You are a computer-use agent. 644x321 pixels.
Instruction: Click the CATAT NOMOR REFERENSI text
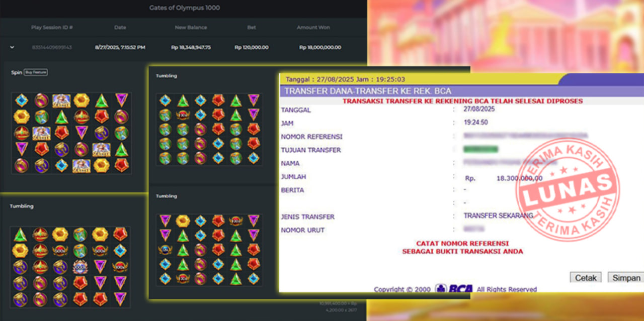[x=462, y=243]
